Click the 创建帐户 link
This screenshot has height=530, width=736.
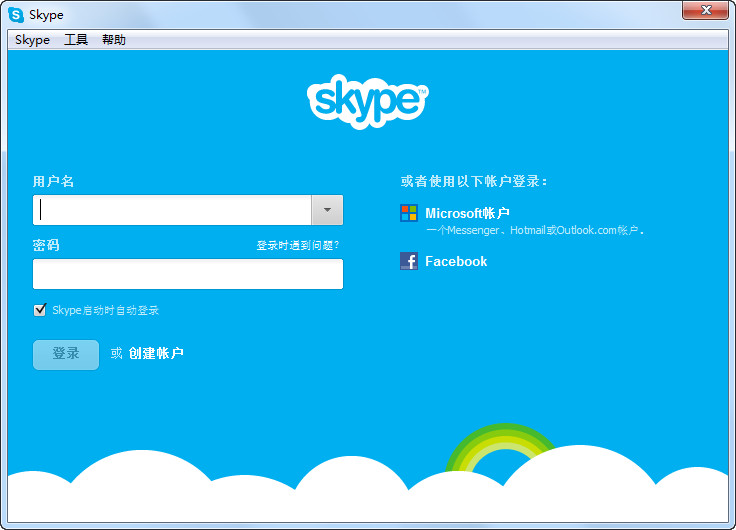[156, 353]
